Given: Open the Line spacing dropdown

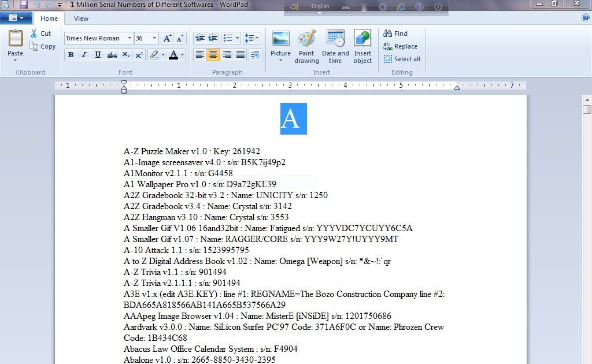Looking at the screenshot, I should (x=252, y=38).
